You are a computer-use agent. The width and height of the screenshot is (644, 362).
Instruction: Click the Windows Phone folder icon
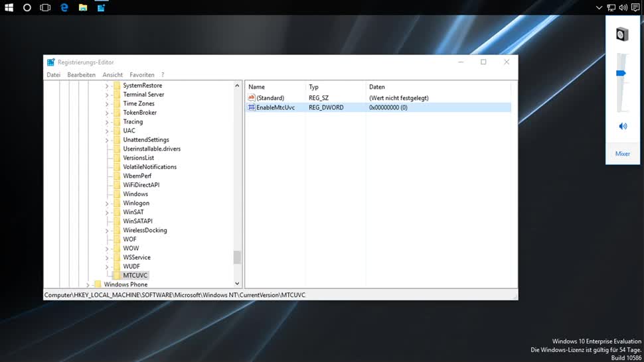(x=98, y=284)
